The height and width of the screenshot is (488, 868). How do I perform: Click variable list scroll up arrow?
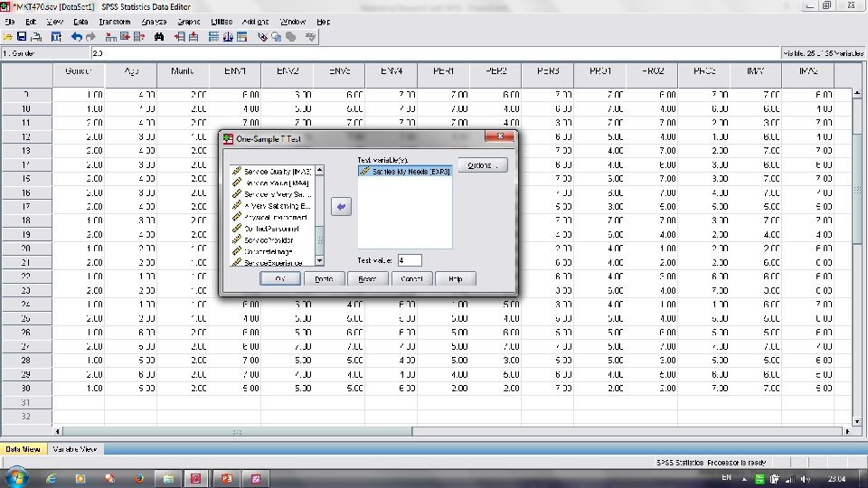(319, 171)
